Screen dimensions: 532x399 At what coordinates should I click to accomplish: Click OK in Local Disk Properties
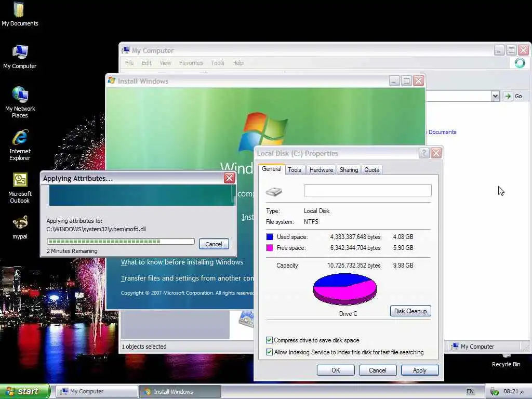[x=336, y=370]
